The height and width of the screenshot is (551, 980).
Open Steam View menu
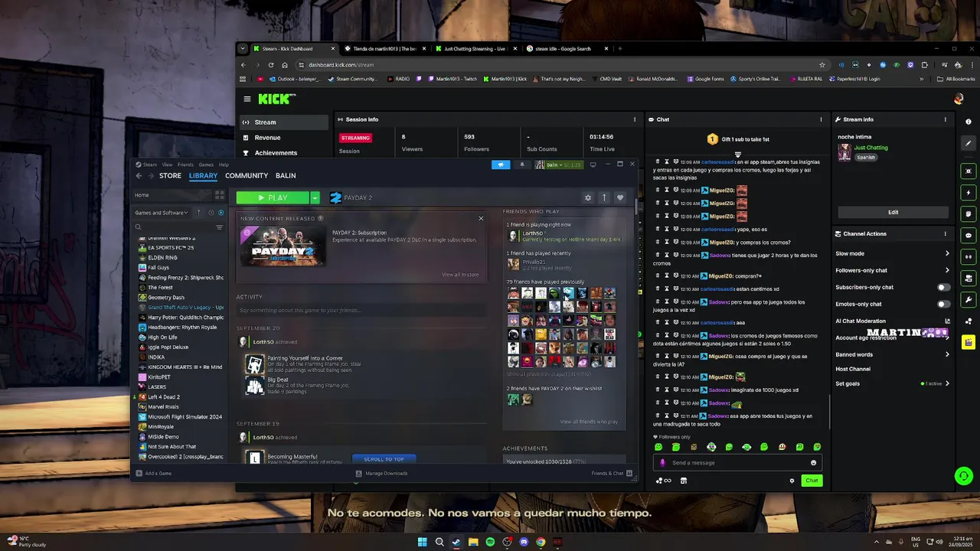tap(167, 165)
